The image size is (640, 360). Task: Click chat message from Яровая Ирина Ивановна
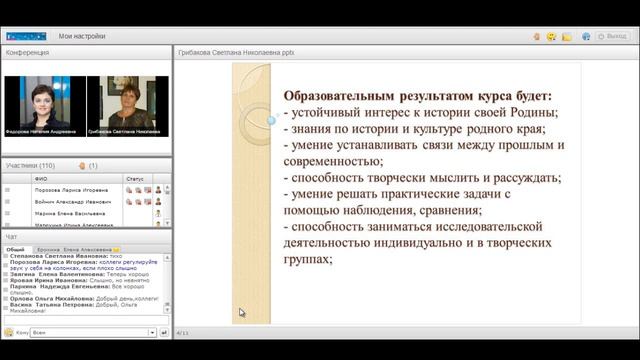point(80,281)
